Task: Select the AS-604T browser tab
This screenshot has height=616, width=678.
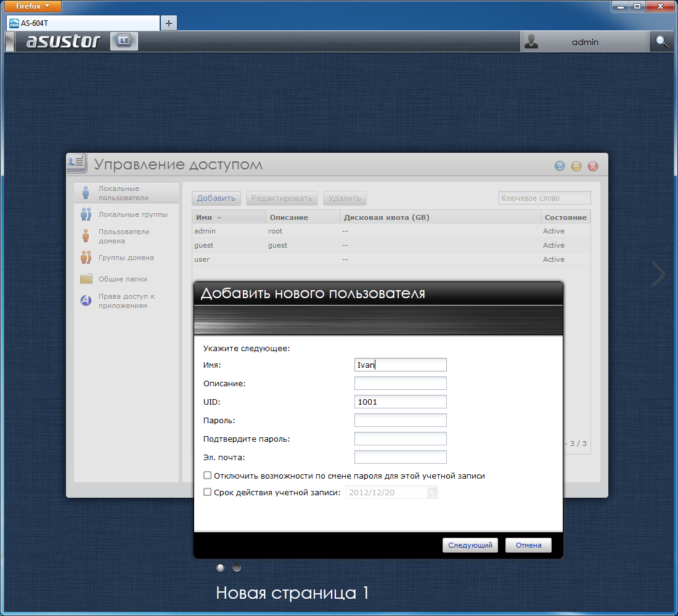Action: click(x=83, y=23)
